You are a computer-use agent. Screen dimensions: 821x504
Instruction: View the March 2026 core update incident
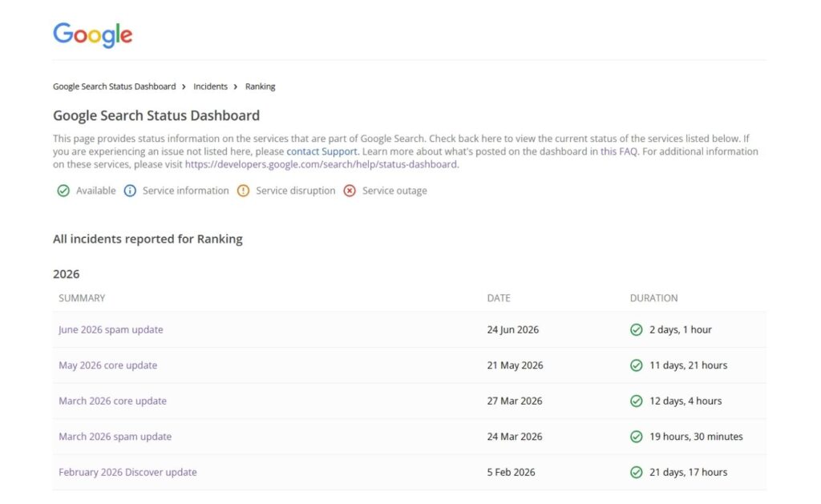[x=112, y=401]
